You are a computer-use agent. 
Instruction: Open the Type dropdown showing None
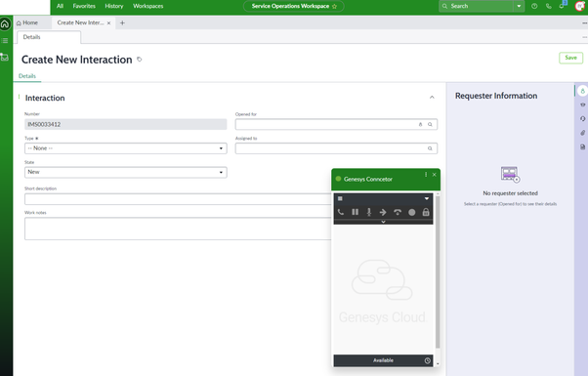click(126, 148)
